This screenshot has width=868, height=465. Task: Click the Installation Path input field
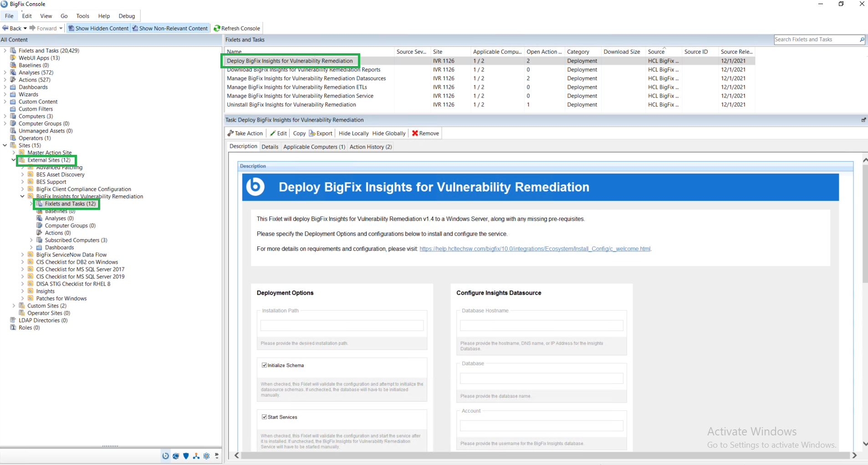point(342,325)
